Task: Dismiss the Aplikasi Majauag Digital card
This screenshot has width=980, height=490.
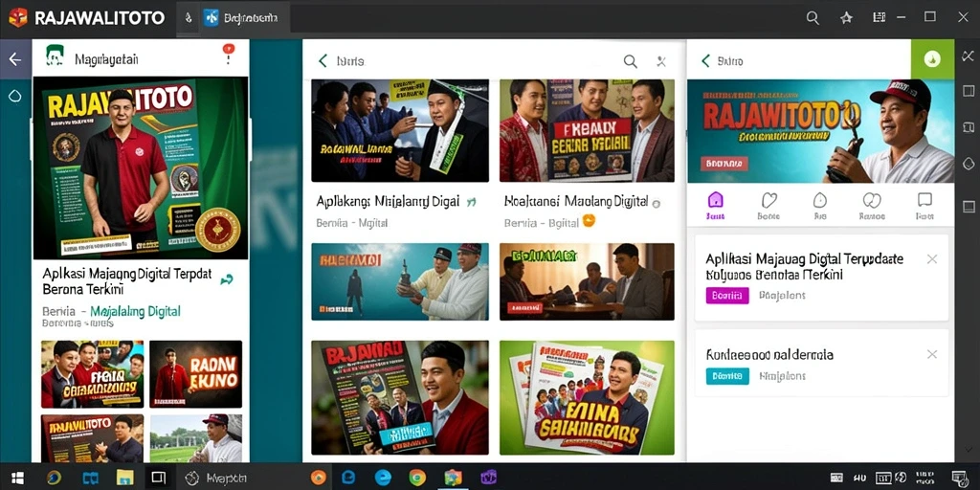Action: [932, 258]
